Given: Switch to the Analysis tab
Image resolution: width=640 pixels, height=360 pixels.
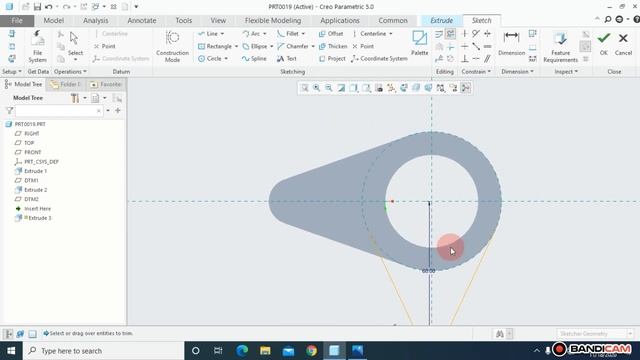Looking at the screenshot, I should pyautogui.click(x=96, y=20).
